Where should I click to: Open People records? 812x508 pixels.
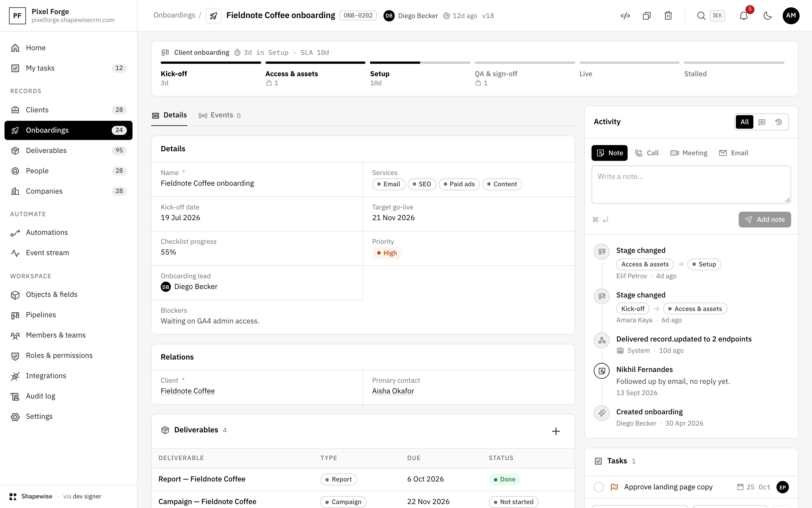[x=69, y=171]
